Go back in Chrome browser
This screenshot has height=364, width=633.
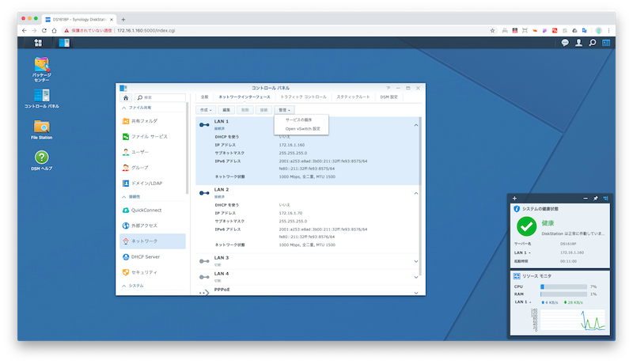click(x=25, y=31)
